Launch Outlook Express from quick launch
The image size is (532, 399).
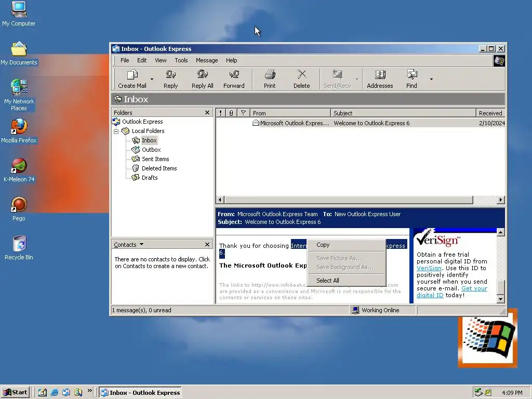66,393
